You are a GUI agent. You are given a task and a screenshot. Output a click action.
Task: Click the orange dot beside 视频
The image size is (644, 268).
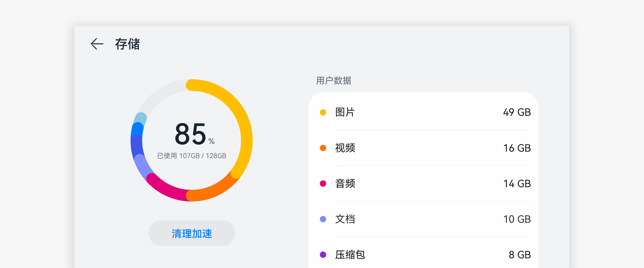tap(323, 148)
